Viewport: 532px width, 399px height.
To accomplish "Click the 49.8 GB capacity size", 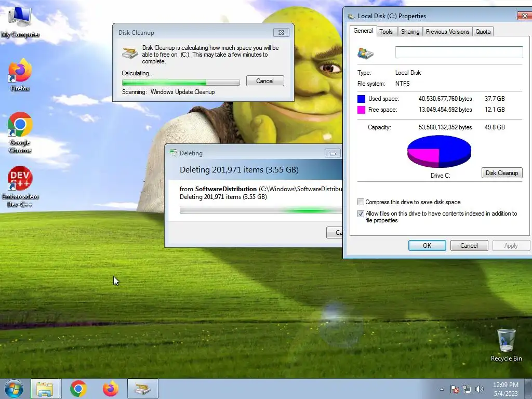I will pyautogui.click(x=495, y=127).
